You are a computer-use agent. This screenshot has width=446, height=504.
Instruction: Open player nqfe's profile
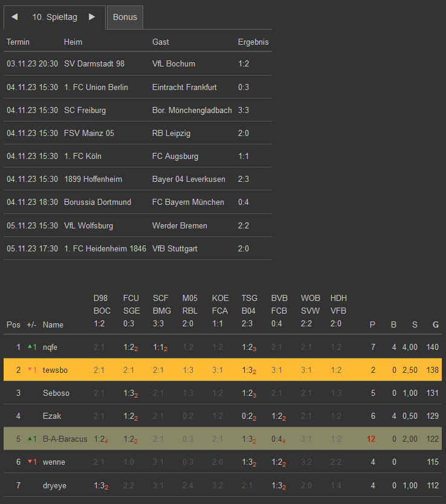coord(50,347)
